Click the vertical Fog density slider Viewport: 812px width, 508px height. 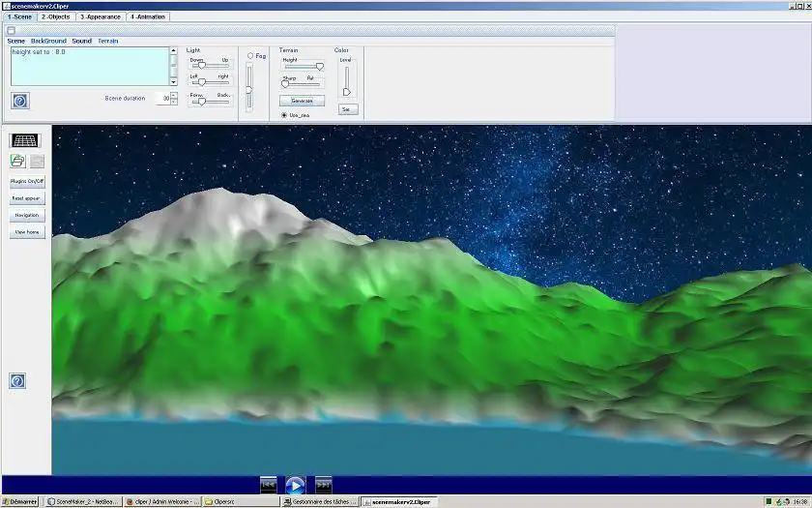pyautogui.click(x=249, y=87)
